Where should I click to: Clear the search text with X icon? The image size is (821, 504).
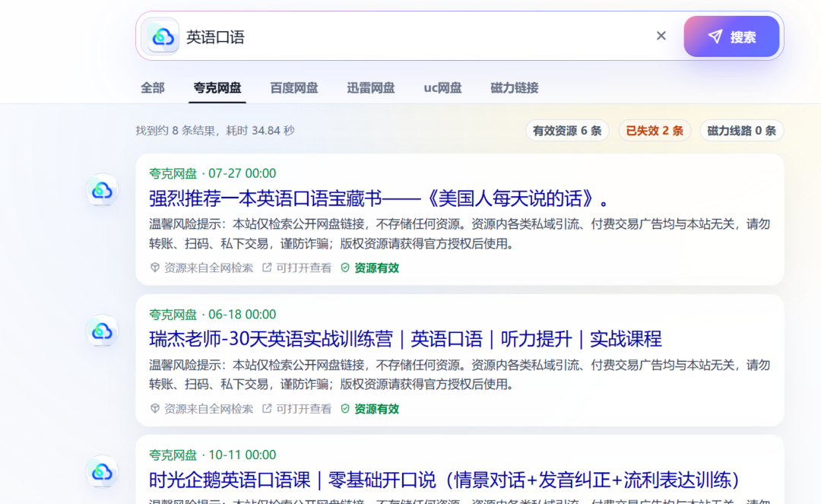point(661,36)
